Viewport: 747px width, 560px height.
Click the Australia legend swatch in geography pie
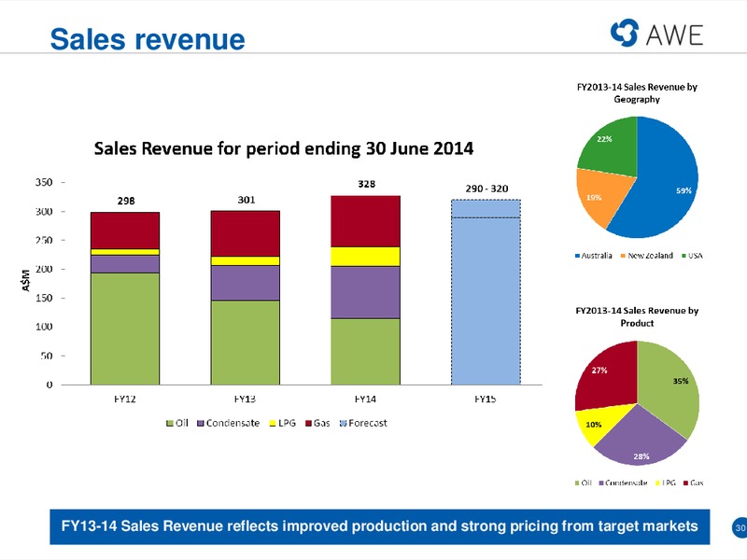click(577, 256)
